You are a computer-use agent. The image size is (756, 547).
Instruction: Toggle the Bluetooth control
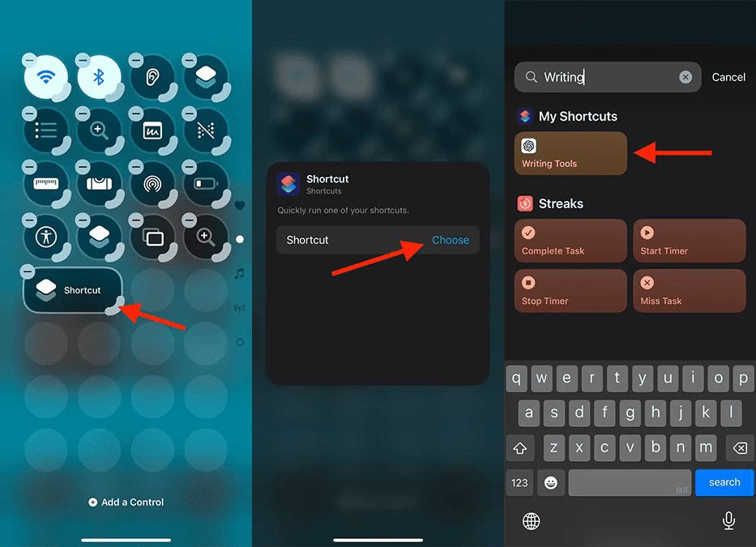pyautogui.click(x=100, y=77)
